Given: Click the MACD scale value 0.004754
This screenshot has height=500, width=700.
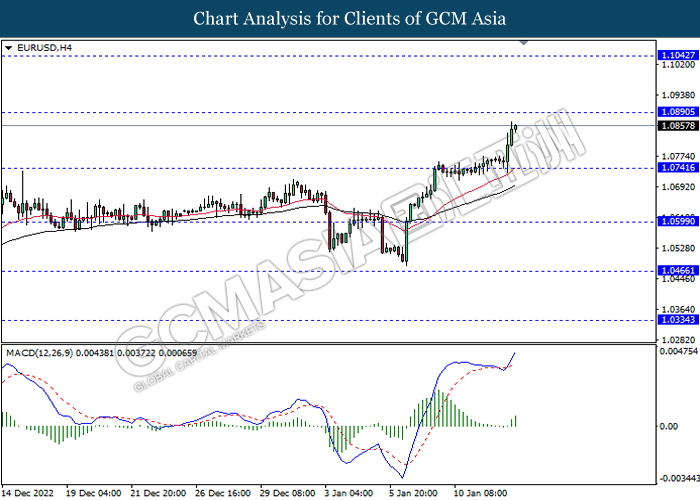Looking at the screenshot, I should [679, 351].
